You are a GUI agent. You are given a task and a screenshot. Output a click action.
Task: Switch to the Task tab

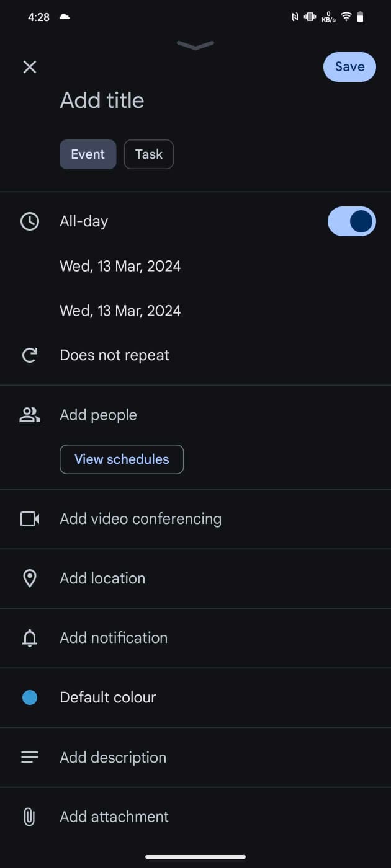[148, 154]
